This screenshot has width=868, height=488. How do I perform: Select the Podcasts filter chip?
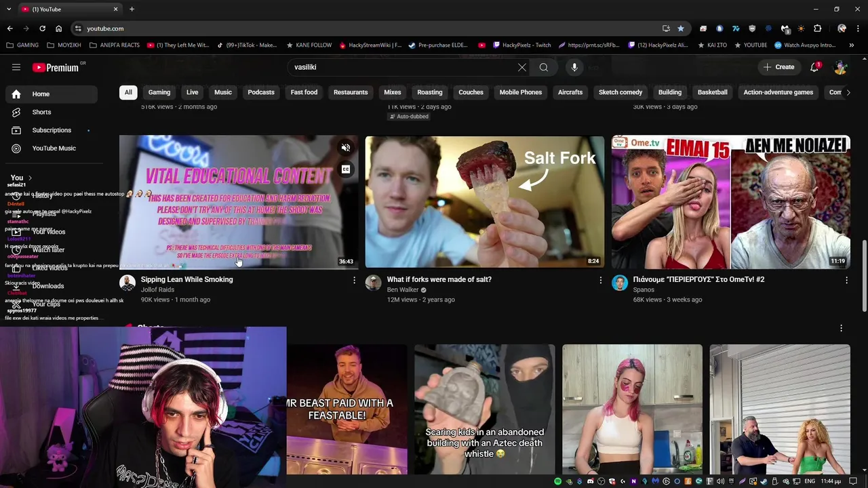click(261, 92)
